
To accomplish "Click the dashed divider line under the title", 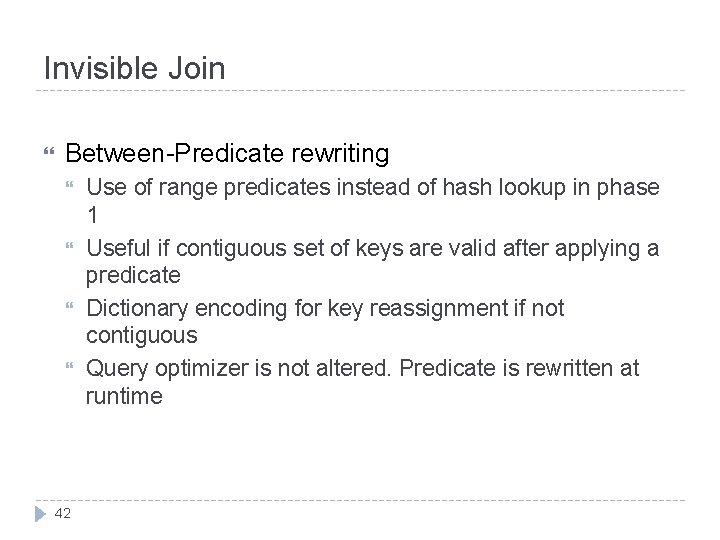I will click(360, 91).
